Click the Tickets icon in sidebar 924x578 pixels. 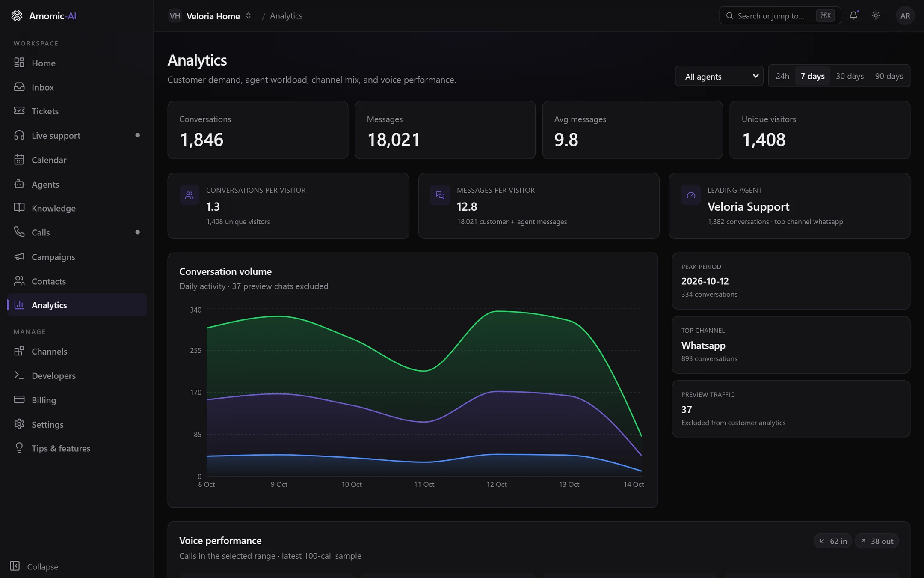pos(19,111)
